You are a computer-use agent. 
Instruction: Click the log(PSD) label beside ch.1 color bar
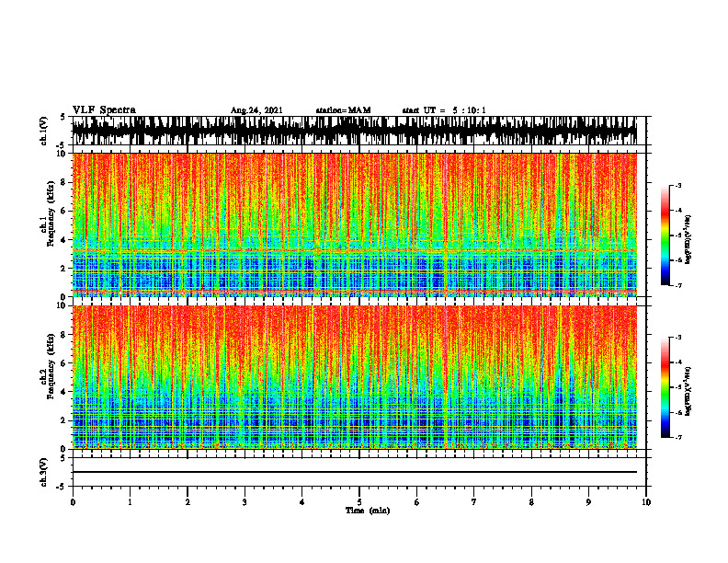(x=688, y=240)
